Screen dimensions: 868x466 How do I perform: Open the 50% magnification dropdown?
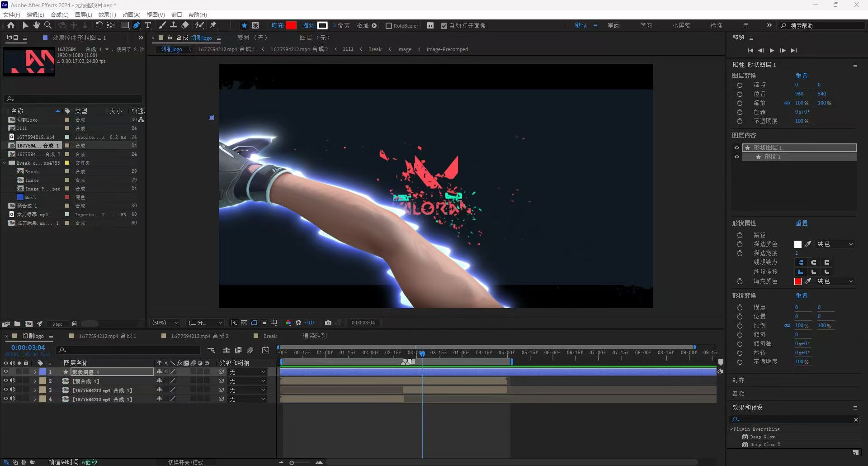(165, 323)
